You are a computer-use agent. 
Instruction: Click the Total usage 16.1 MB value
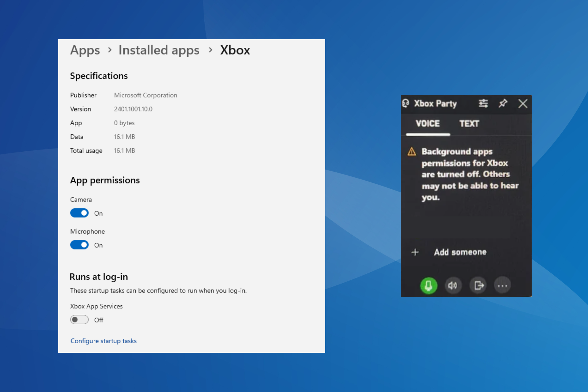click(x=124, y=150)
